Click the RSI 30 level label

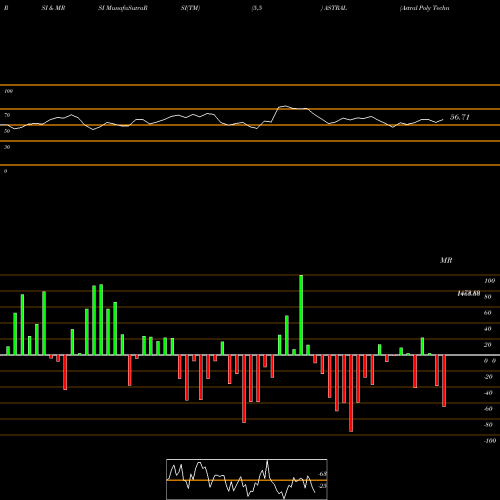tap(7, 147)
